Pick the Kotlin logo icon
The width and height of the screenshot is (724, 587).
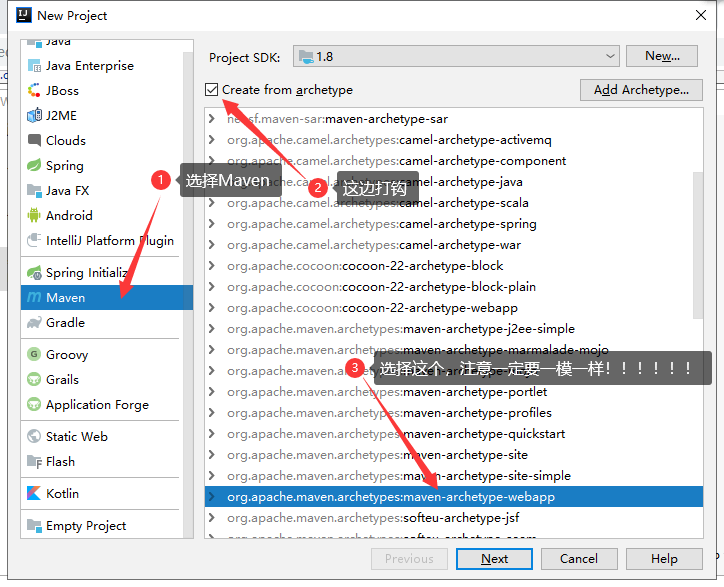coord(34,493)
